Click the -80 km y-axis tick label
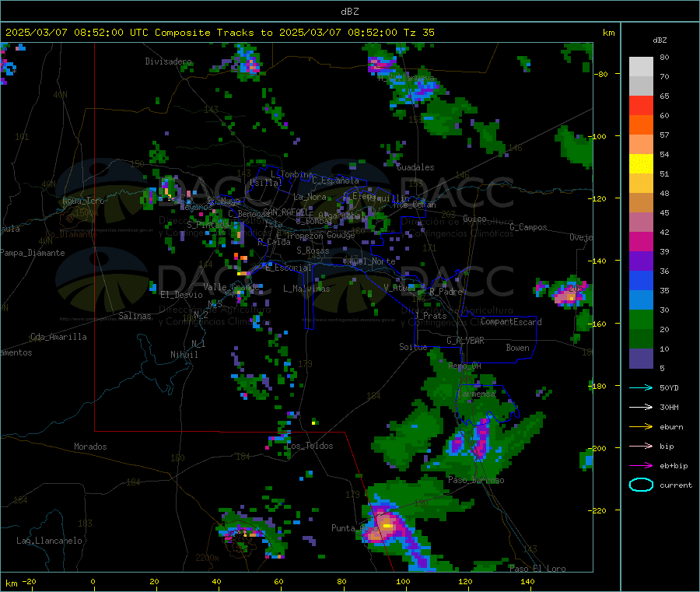Image resolution: width=700 pixels, height=592 pixels. tap(600, 74)
